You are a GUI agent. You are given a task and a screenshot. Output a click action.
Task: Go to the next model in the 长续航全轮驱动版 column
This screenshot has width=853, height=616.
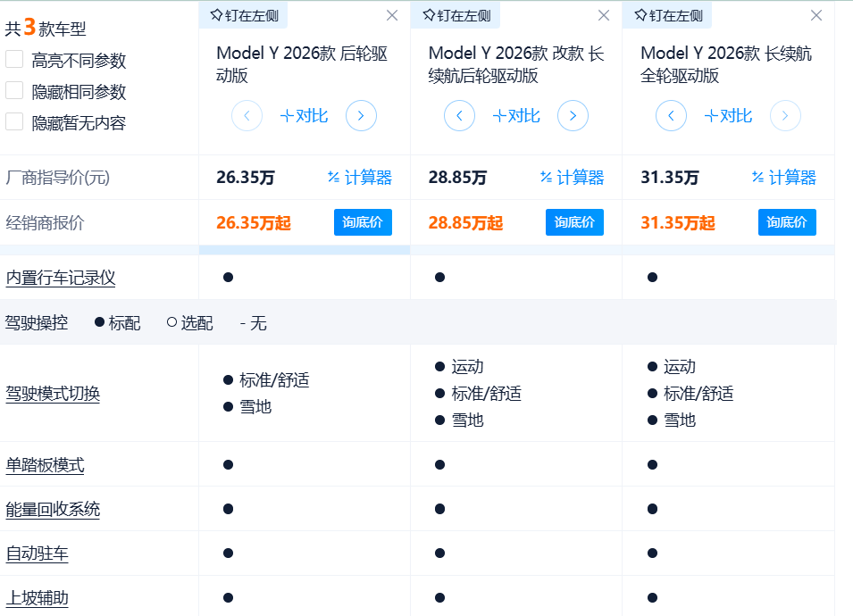[785, 116]
